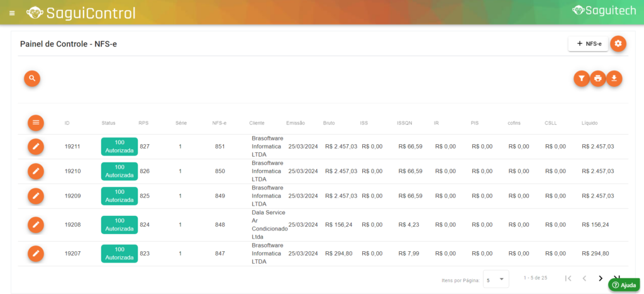Click the orange settings gear icon
The image size is (644, 294).
click(x=618, y=43)
